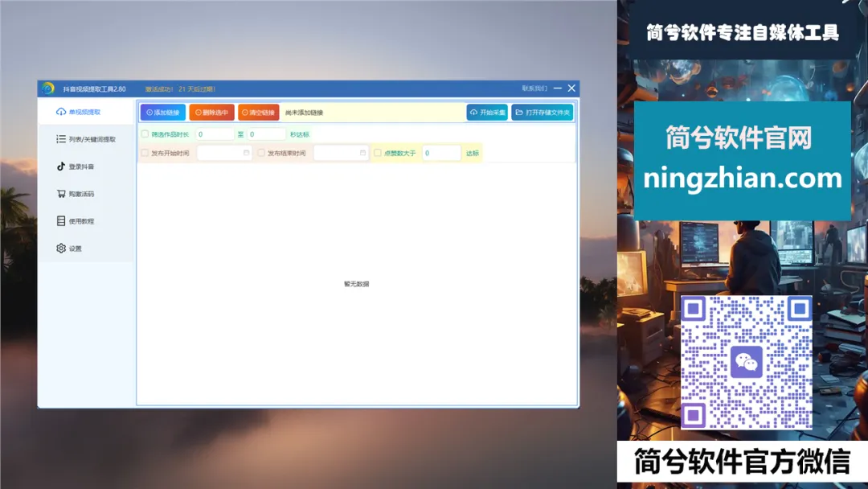This screenshot has height=489, width=868.
Task: Open the 列表/关键词提取 sidebar section
Action: click(86, 139)
